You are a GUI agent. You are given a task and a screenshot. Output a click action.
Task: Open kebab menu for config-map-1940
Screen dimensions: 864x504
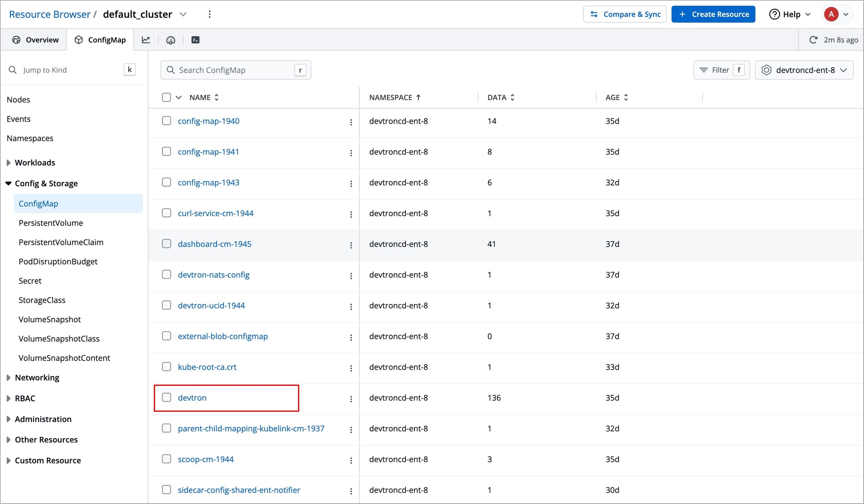351,122
